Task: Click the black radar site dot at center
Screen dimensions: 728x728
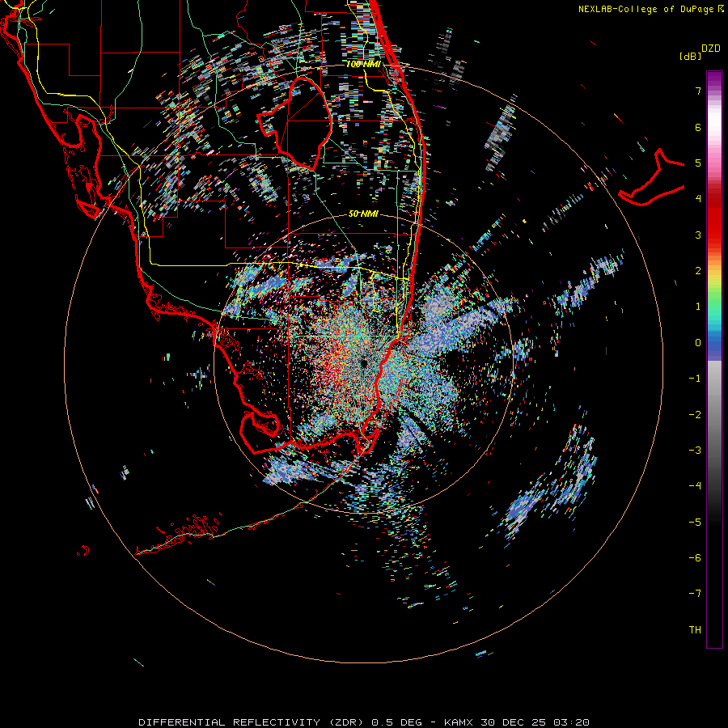Action: [x=364, y=363]
